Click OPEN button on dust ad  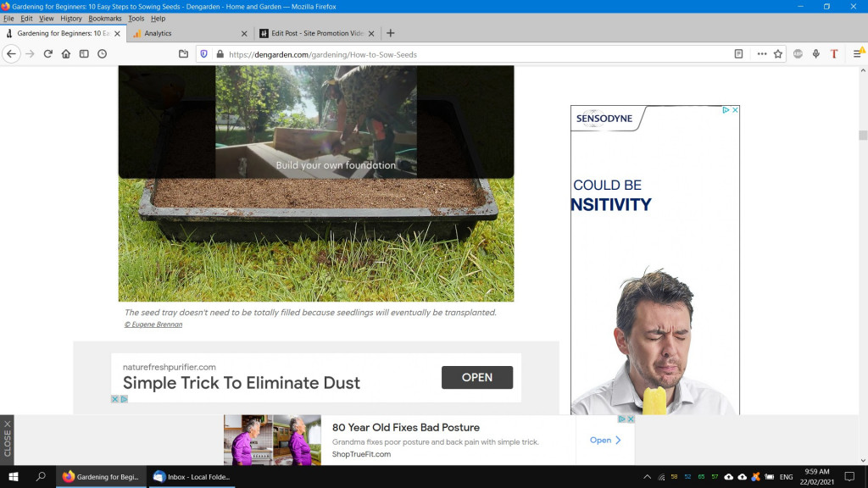pos(476,378)
